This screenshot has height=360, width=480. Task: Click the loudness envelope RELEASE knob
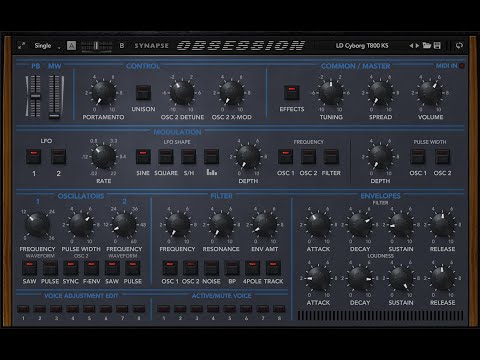pyautogui.click(x=442, y=278)
